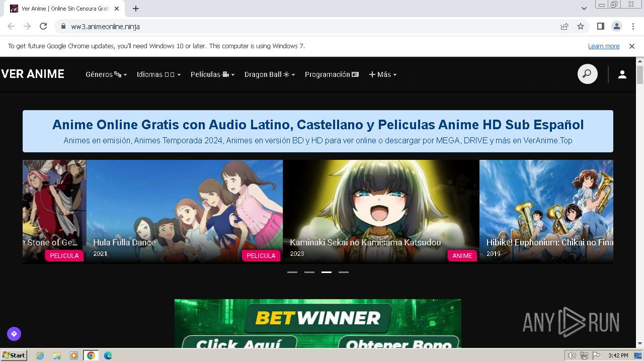Select the third active carousel indicator

pyautogui.click(x=327, y=272)
